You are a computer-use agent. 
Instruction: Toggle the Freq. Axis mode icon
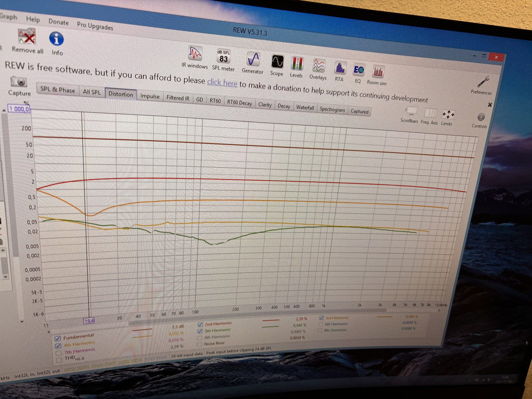coord(431,113)
